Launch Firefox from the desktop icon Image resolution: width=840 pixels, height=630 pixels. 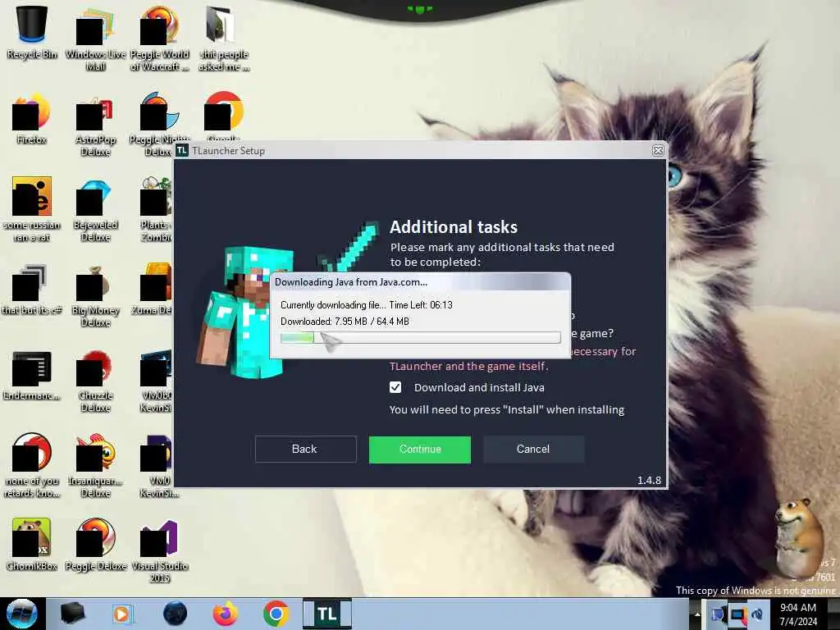tap(32, 118)
